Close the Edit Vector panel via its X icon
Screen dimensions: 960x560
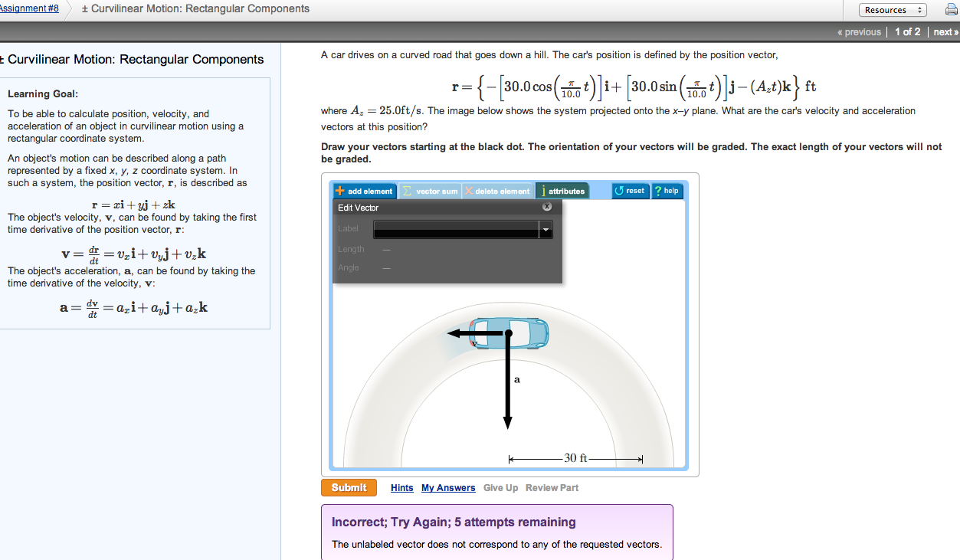(547, 206)
